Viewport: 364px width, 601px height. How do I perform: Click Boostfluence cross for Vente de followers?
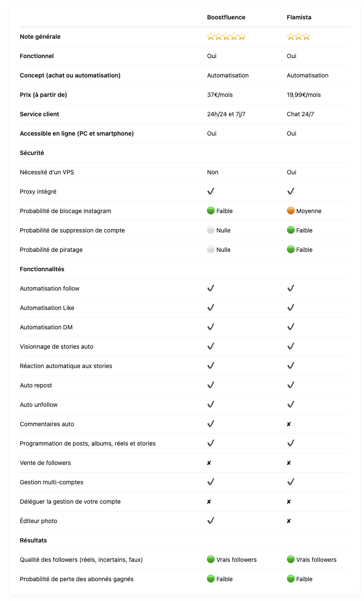pyautogui.click(x=209, y=463)
